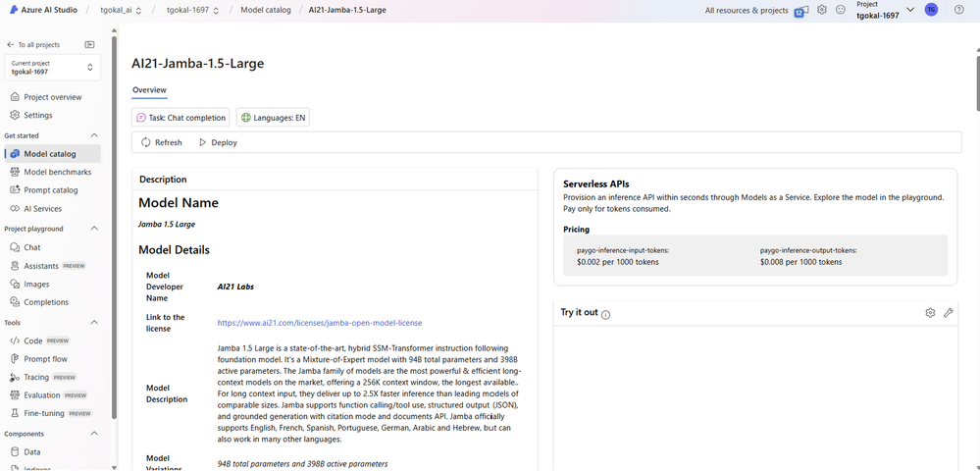Open Model catalog in sidebar
The image size is (980, 471).
point(53,154)
